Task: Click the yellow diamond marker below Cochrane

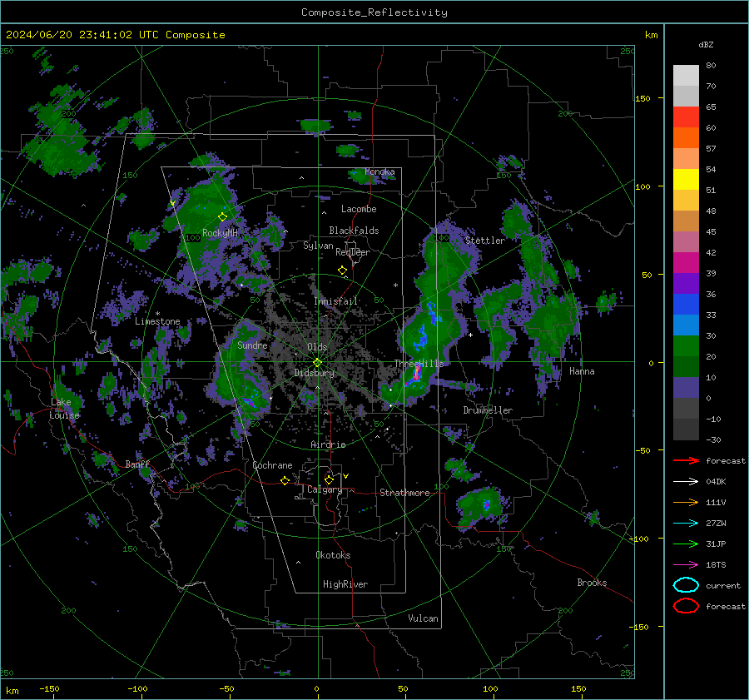Action: (x=285, y=481)
